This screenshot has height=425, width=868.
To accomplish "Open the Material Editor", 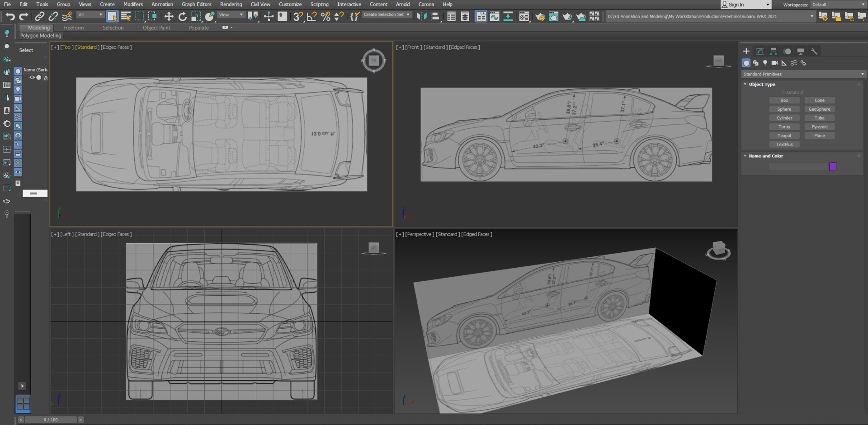I will [x=524, y=16].
